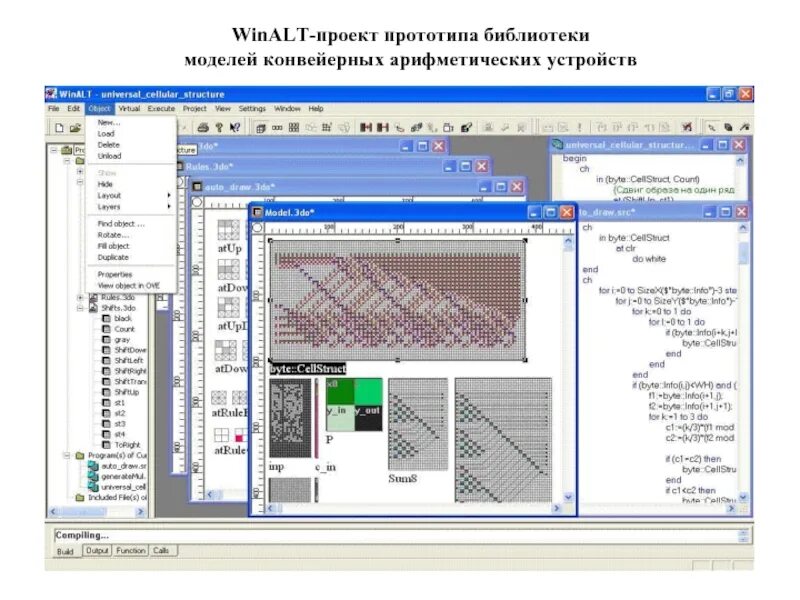
Task: Click the project tree scrollbar right arrow
Action: (x=140, y=511)
